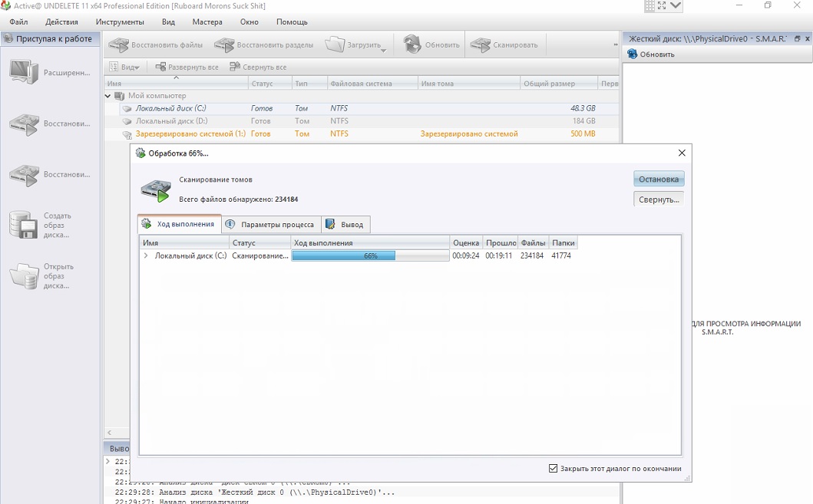
Task: Open the Мастера menu
Action: (207, 21)
